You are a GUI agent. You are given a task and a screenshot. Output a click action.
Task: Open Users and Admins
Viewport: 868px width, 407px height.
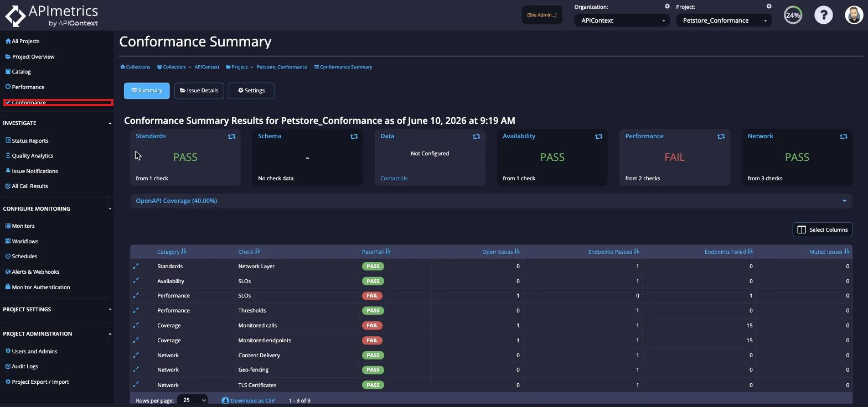31,351
